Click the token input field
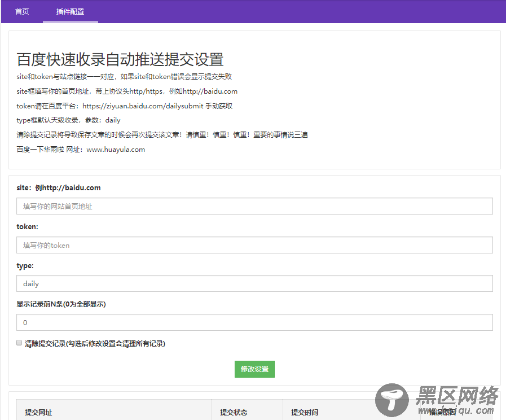 click(x=254, y=245)
